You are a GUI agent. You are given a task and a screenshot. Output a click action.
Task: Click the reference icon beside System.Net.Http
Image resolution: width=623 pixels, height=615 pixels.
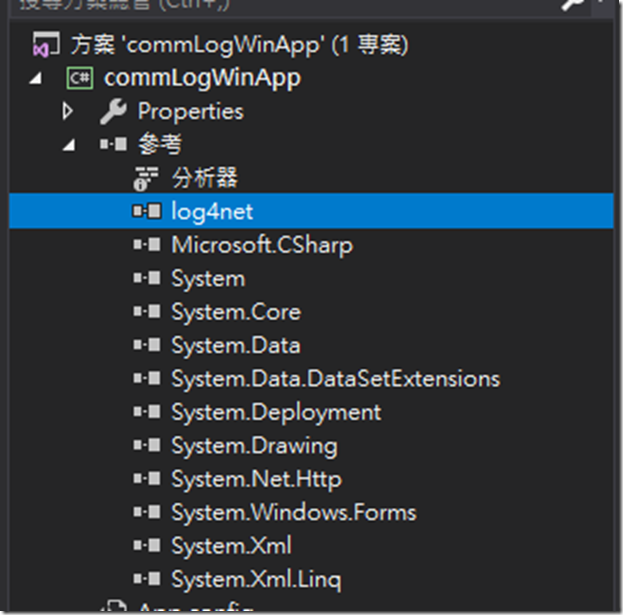pyautogui.click(x=147, y=479)
